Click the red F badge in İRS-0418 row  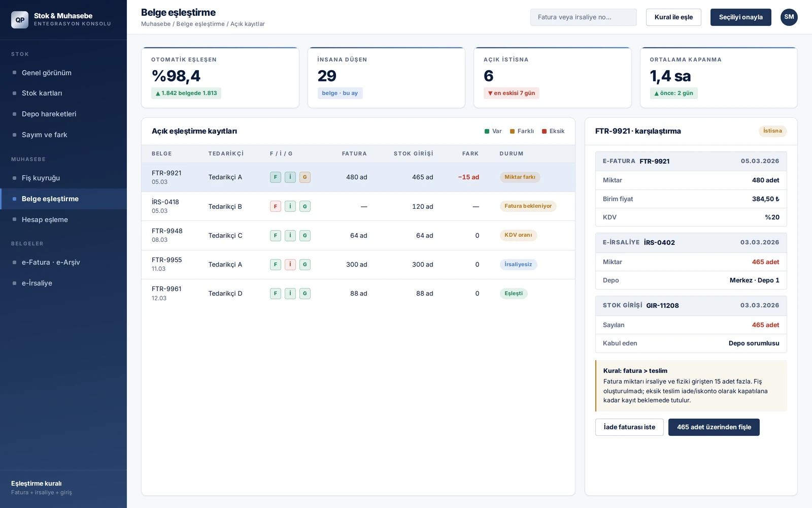tap(276, 206)
